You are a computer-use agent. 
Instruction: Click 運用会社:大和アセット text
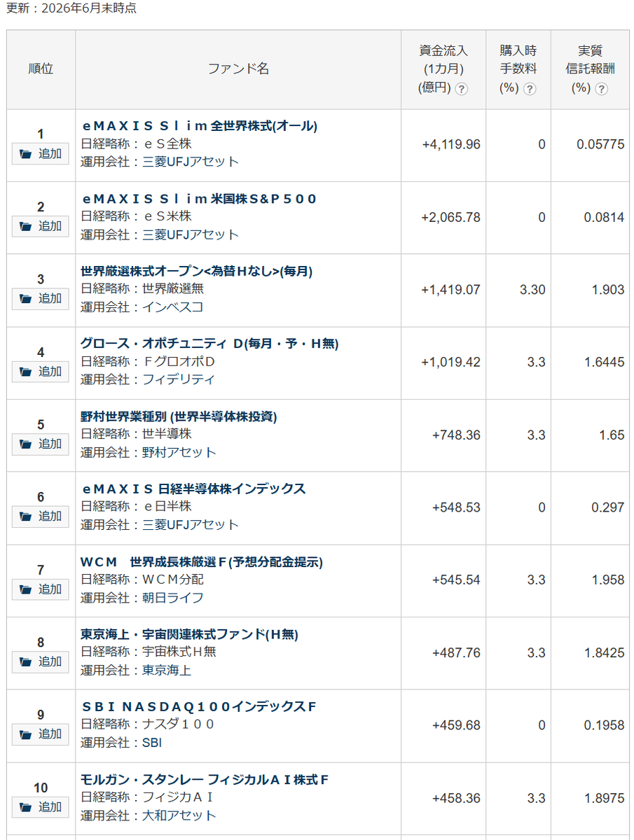coord(149,815)
